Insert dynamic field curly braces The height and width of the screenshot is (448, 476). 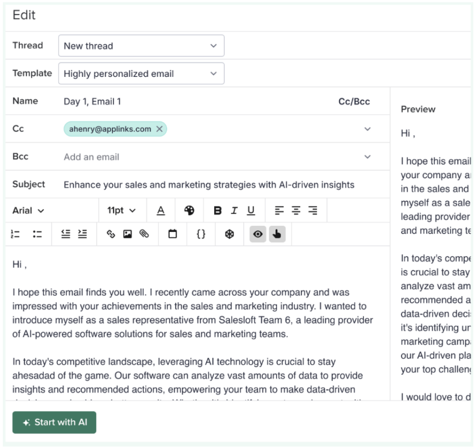201,234
